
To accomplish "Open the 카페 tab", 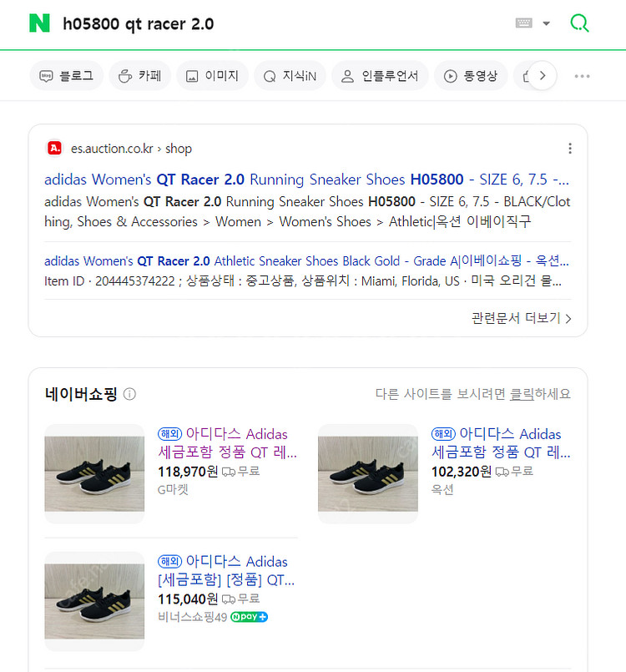I will click(x=140, y=76).
